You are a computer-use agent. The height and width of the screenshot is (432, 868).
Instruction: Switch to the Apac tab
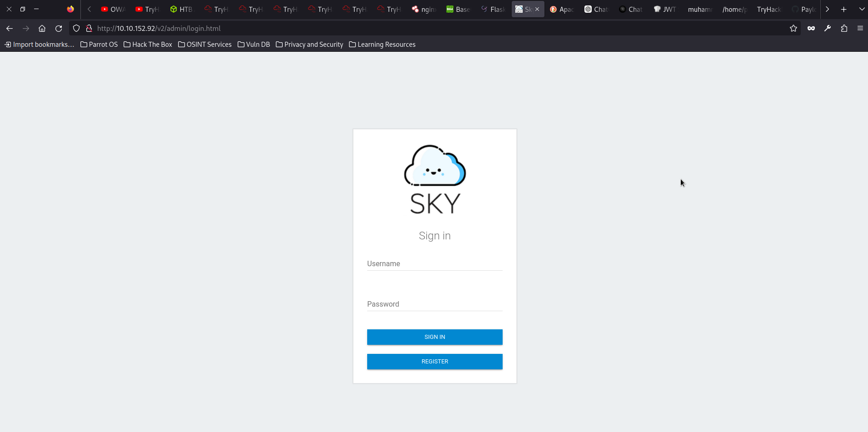tap(562, 9)
